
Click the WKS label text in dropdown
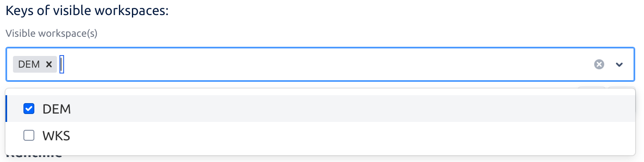coord(56,136)
